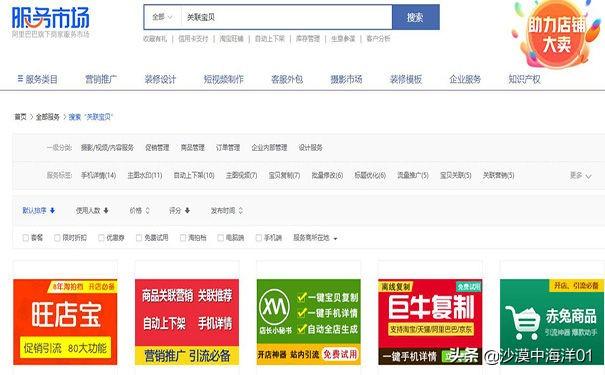Open the 摄影市场 tab
The width and height of the screenshot is (605, 375).
pos(346,79)
